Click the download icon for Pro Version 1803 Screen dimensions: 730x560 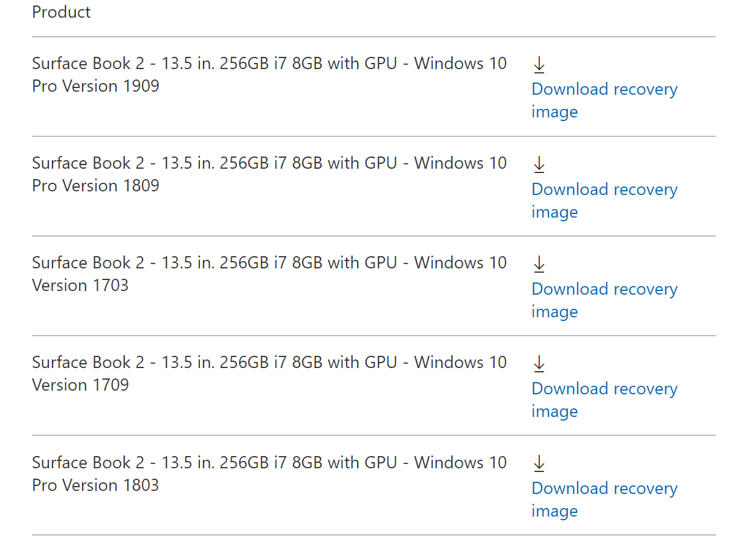click(x=539, y=463)
